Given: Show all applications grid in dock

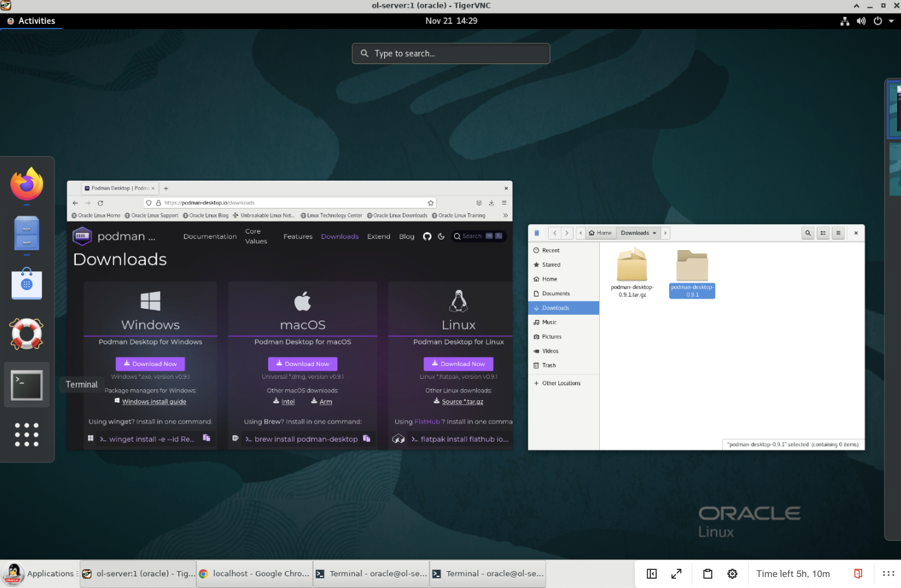Looking at the screenshot, I should tap(27, 435).
